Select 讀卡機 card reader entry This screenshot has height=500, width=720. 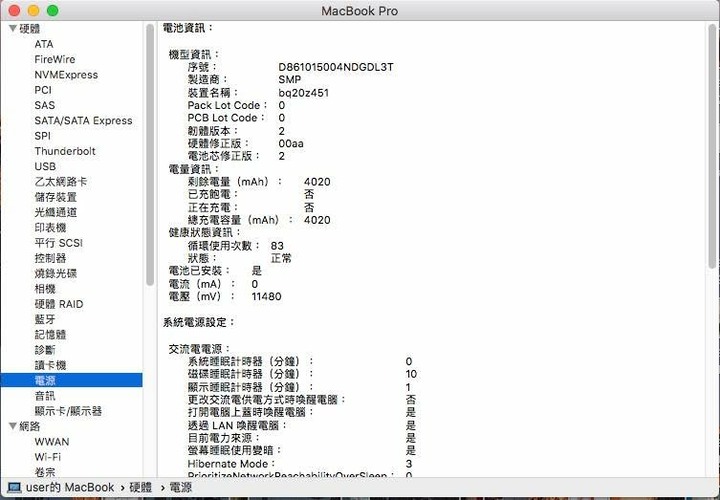50,365
